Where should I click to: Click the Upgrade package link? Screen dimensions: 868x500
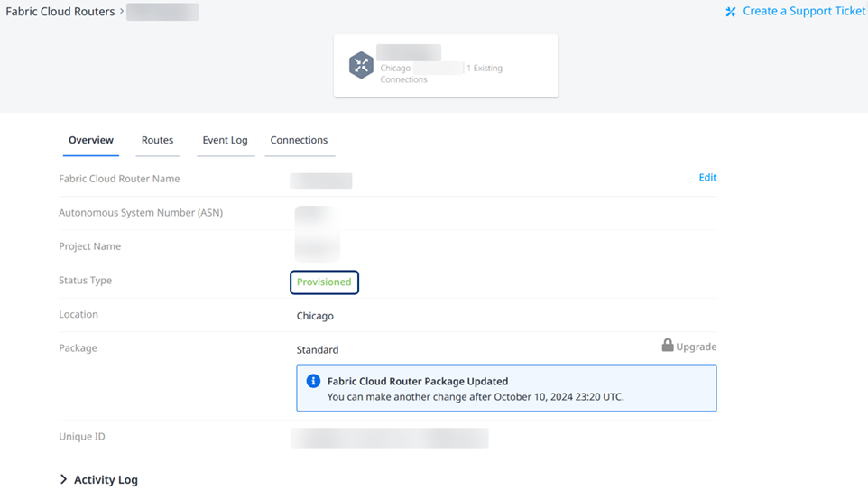coord(696,347)
